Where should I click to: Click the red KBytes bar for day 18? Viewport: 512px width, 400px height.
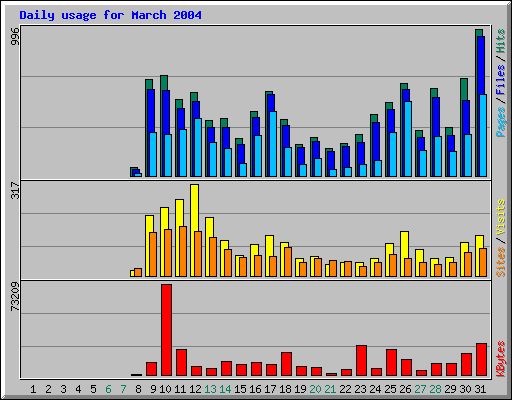pos(286,364)
